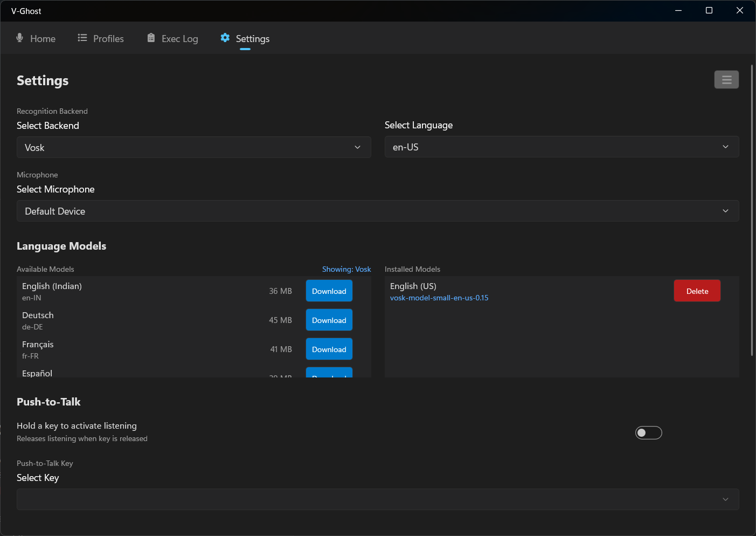Expand the Push-to-Talk Select Key dropdown
The width and height of the screenshot is (756, 536).
point(377,499)
